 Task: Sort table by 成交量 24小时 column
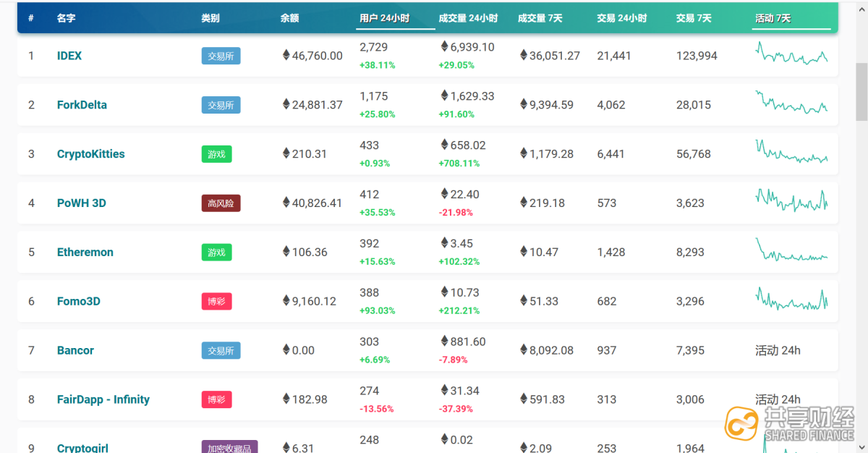[468, 18]
